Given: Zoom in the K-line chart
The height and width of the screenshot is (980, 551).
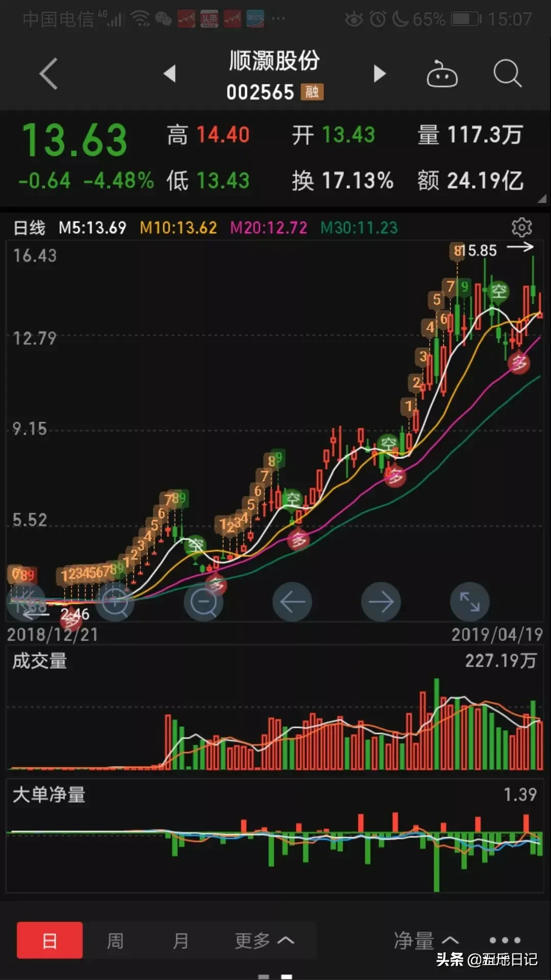Looking at the screenshot, I should 115,602.
